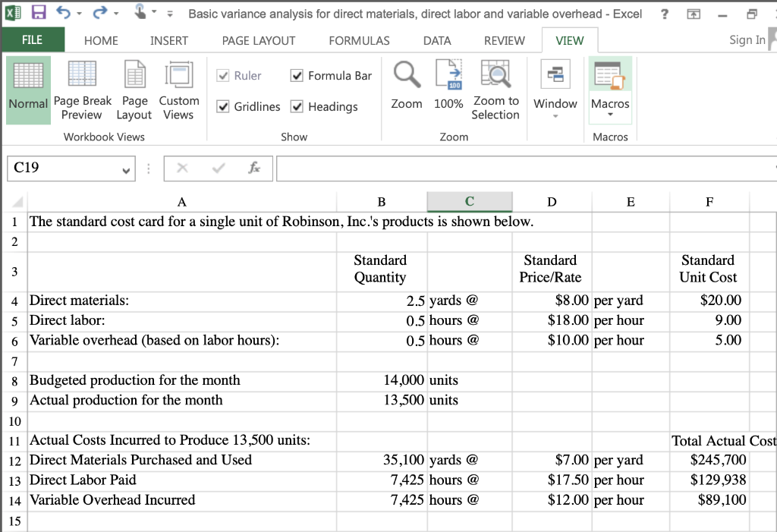Click the 'Direct Labor Paid' cell
This screenshot has width=777, height=532.
click(x=182, y=481)
